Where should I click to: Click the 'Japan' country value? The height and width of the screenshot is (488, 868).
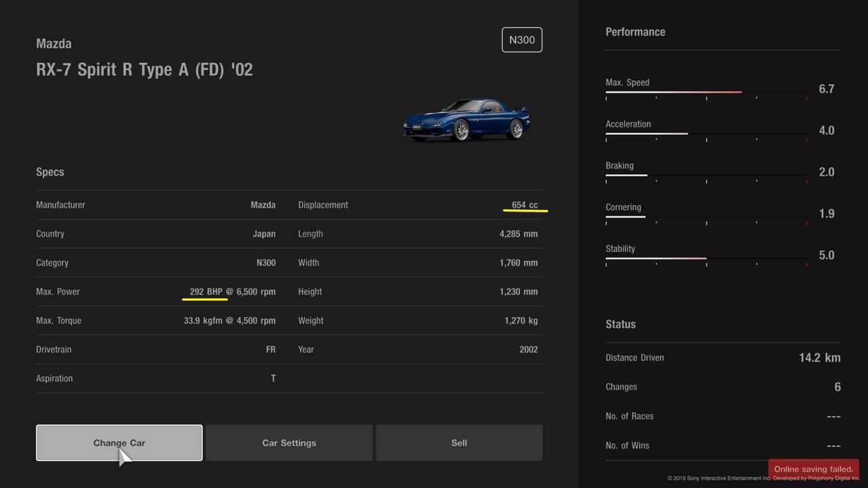click(264, 234)
